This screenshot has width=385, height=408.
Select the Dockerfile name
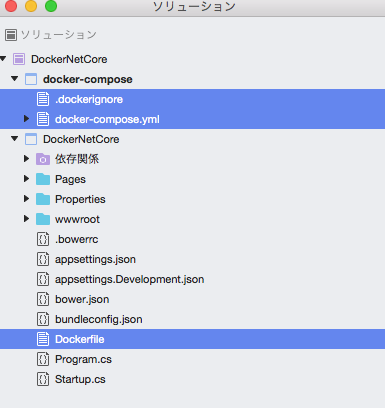(x=80, y=339)
